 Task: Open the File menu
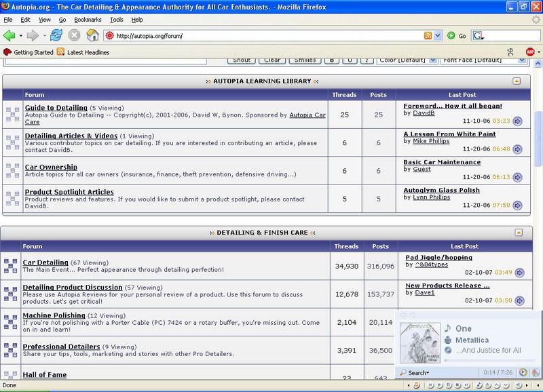tap(8, 20)
